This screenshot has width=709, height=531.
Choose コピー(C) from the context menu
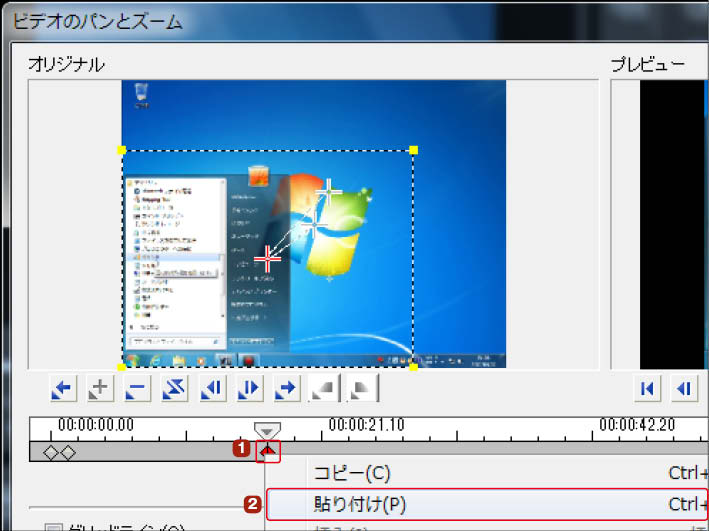pos(487,474)
